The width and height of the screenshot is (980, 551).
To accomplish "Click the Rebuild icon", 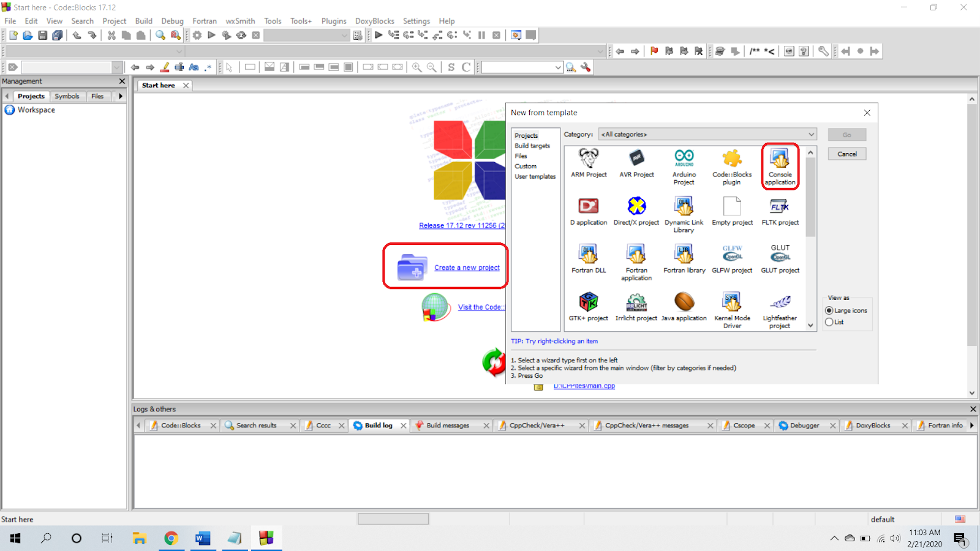I will (x=241, y=36).
